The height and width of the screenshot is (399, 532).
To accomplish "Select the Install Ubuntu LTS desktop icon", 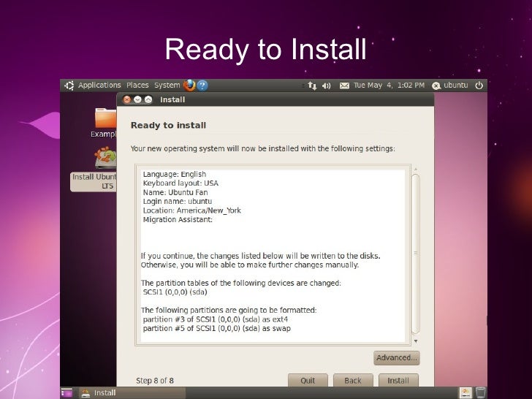I will (95, 169).
